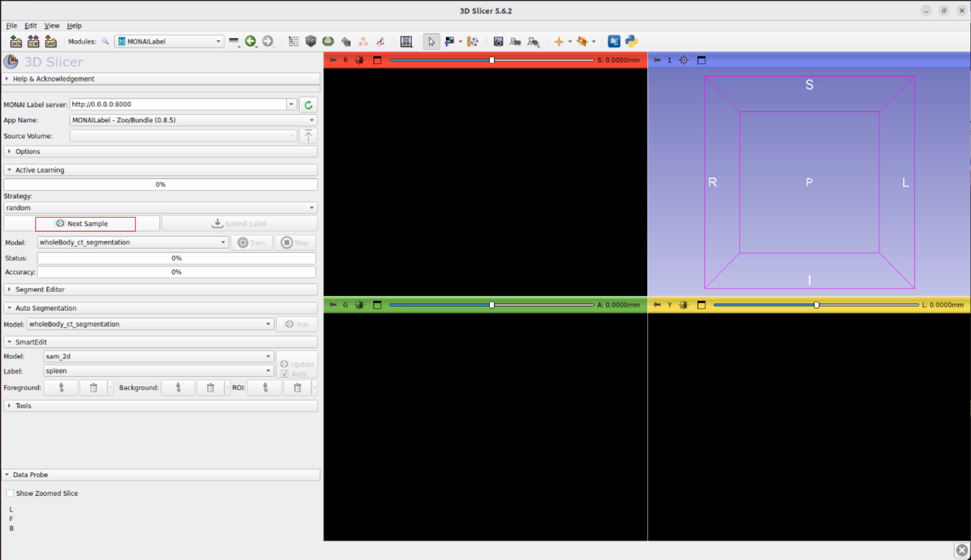971x560 pixels.
Task: Toggle the Auto checkbox in SmartEdit
Action: 285,374
